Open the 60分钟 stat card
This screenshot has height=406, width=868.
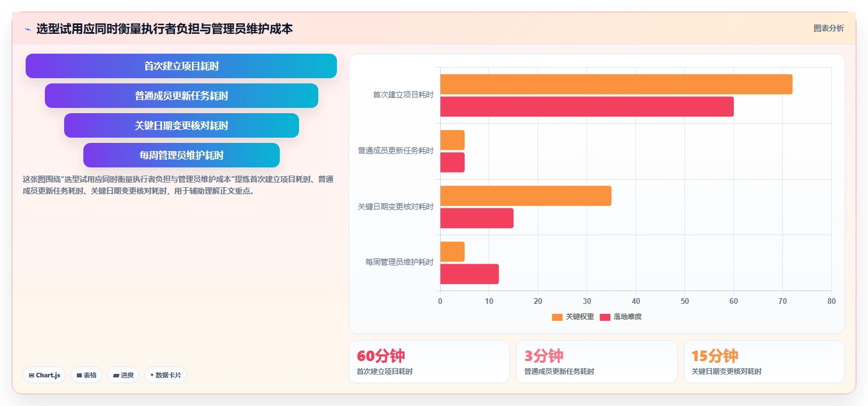point(429,362)
